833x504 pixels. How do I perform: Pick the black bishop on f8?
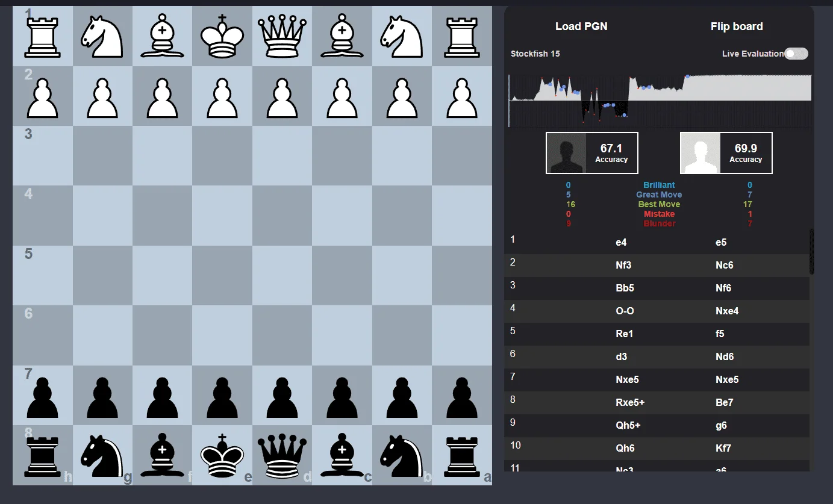coord(162,456)
